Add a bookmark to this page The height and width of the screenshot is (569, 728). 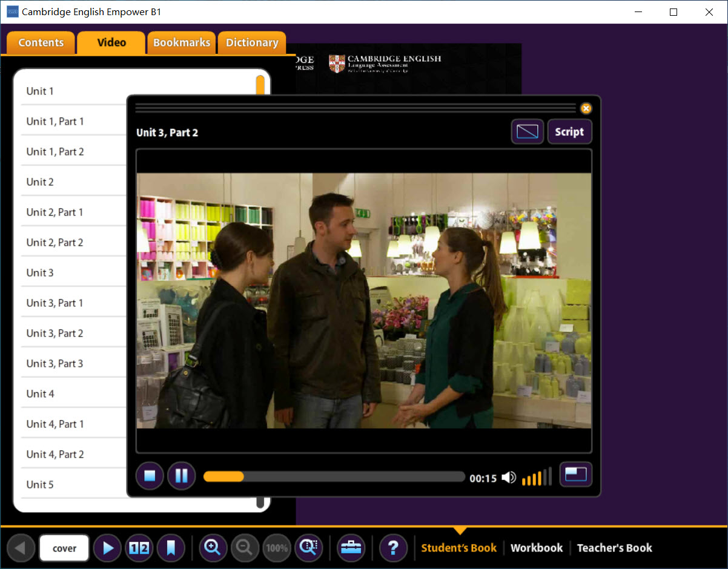[x=171, y=548]
